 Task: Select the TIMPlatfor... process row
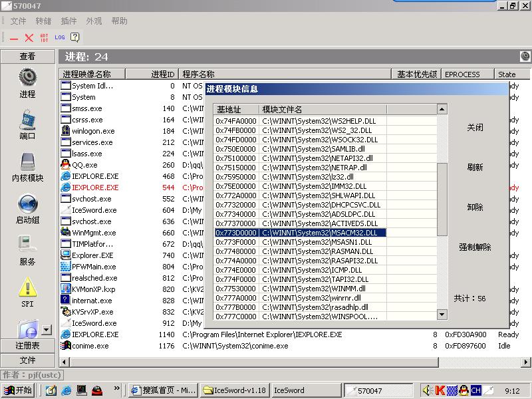pos(132,244)
